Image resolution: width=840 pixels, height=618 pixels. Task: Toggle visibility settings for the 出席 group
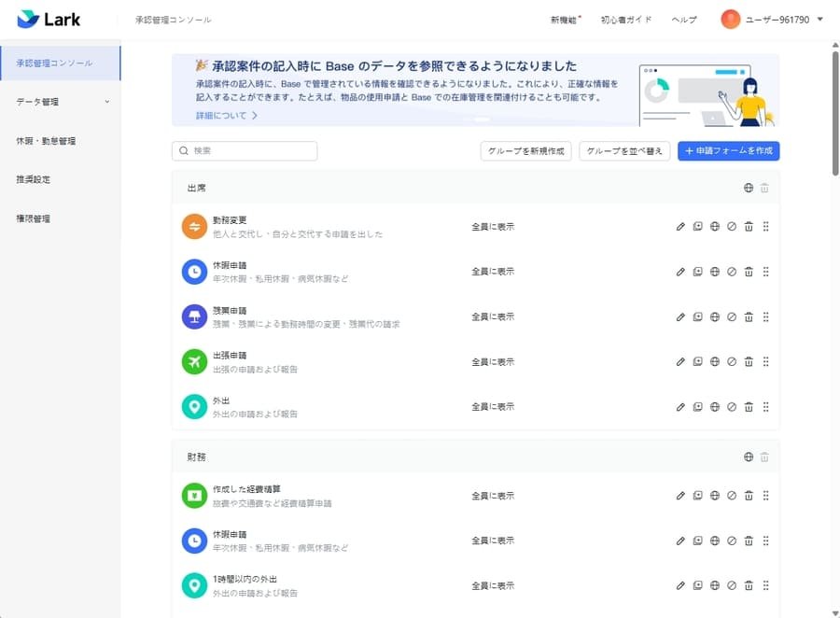click(x=747, y=187)
